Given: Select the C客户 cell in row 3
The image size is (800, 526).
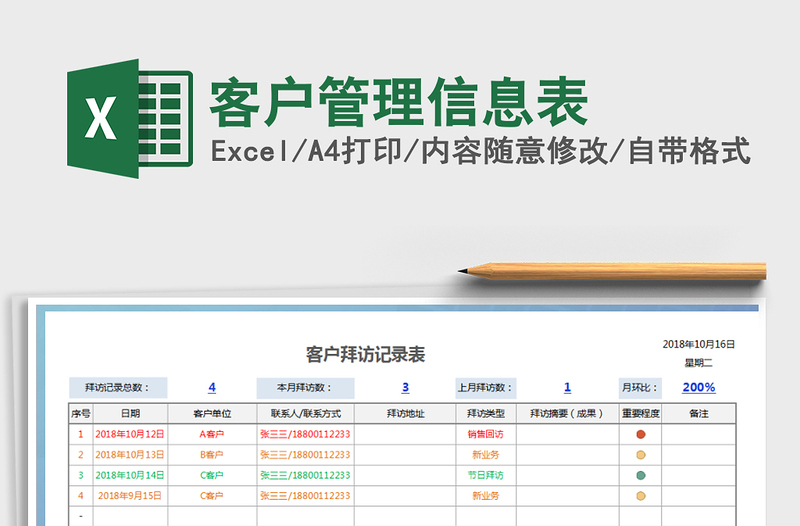Looking at the screenshot, I should [x=212, y=475].
